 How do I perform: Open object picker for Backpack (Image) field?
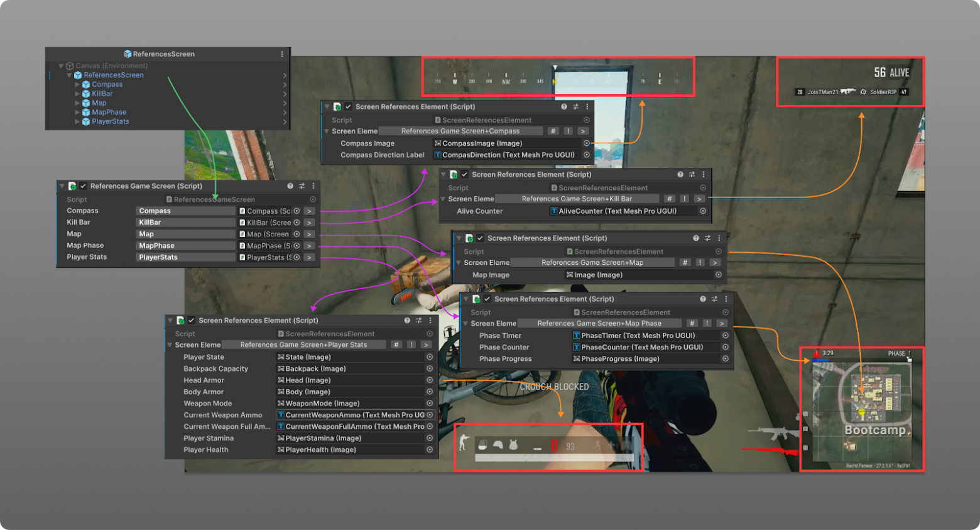point(430,369)
